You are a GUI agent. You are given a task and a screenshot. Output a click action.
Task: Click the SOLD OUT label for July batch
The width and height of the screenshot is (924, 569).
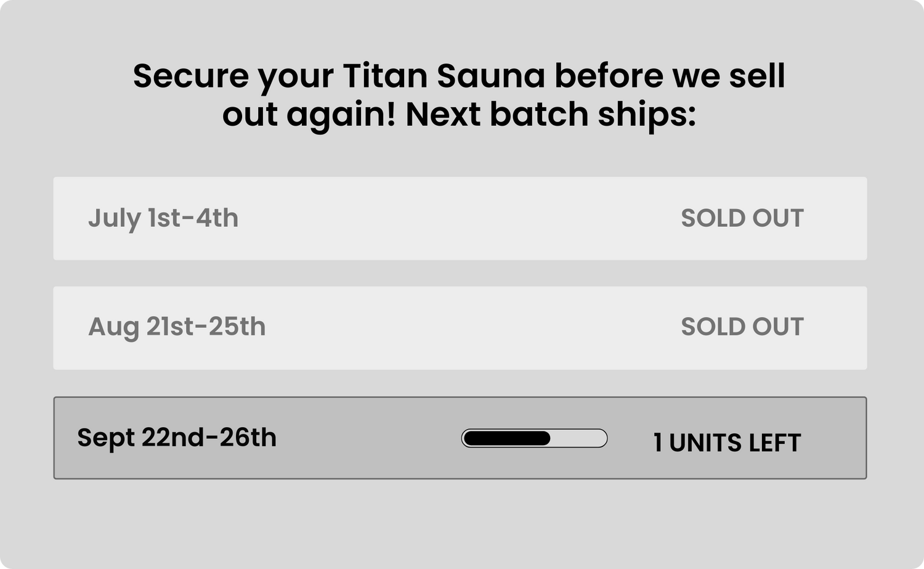[x=742, y=218]
